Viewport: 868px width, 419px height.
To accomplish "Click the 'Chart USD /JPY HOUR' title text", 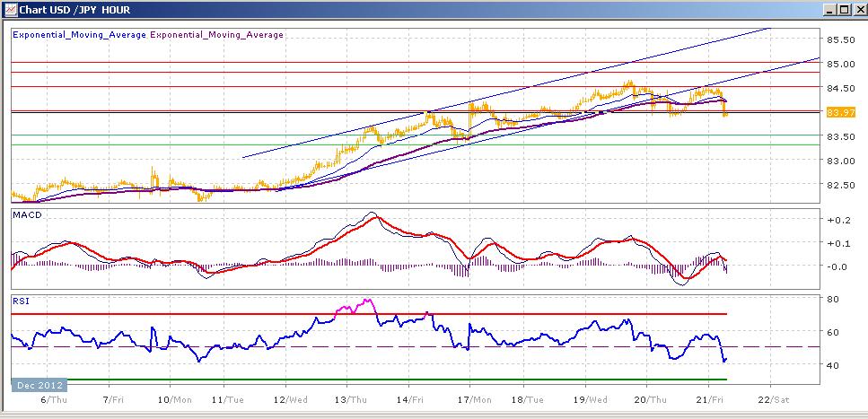I will [75, 9].
